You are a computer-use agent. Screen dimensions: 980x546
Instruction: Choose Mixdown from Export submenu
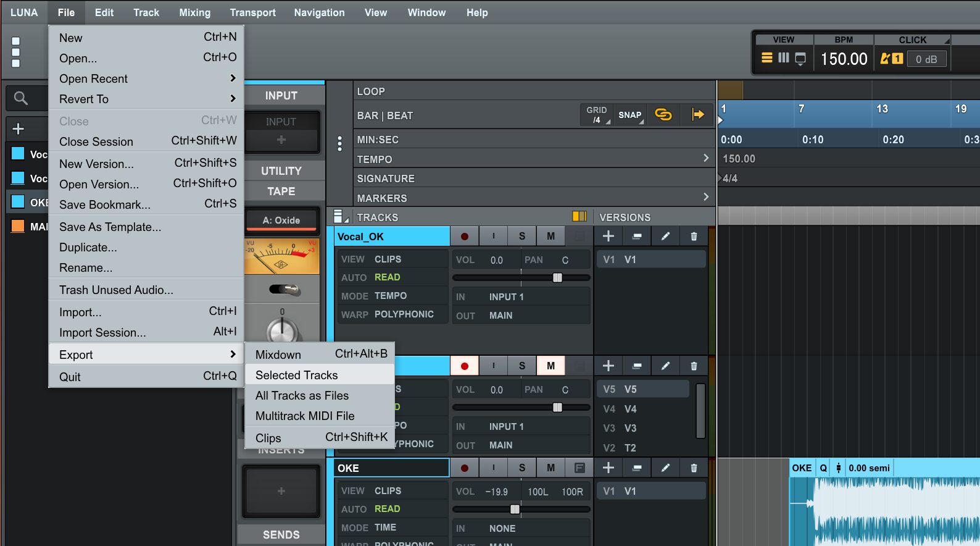(x=320, y=355)
